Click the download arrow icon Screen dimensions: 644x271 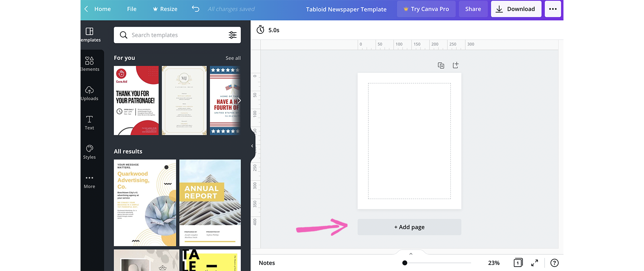[499, 9]
